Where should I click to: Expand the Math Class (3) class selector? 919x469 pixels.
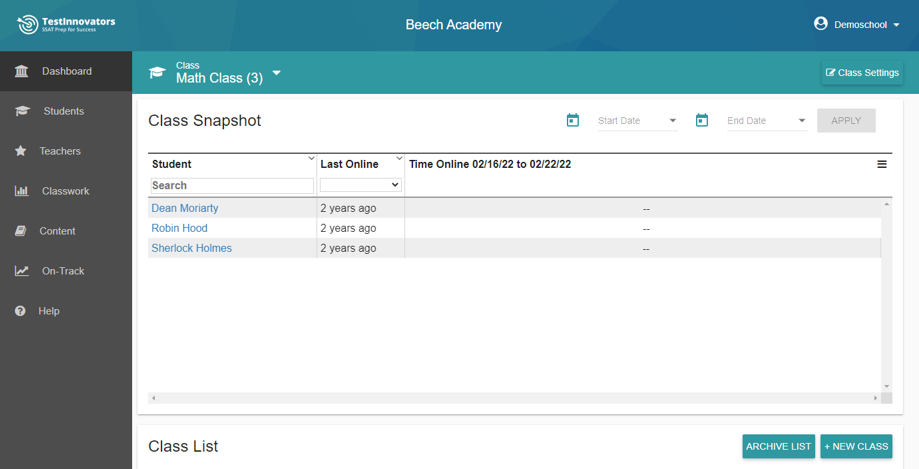[x=229, y=73]
